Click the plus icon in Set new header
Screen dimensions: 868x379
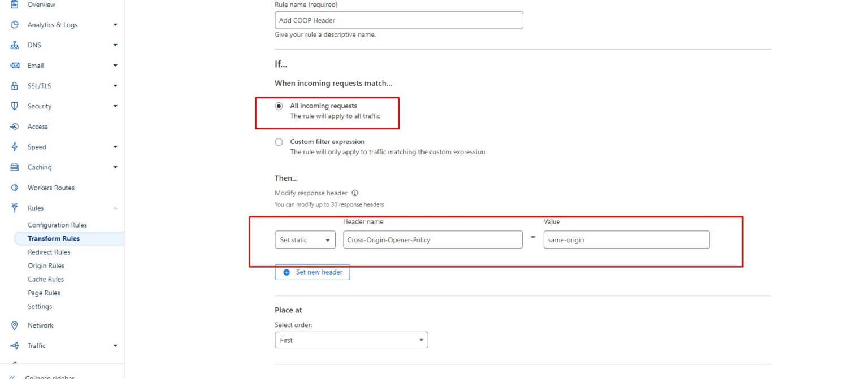286,272
